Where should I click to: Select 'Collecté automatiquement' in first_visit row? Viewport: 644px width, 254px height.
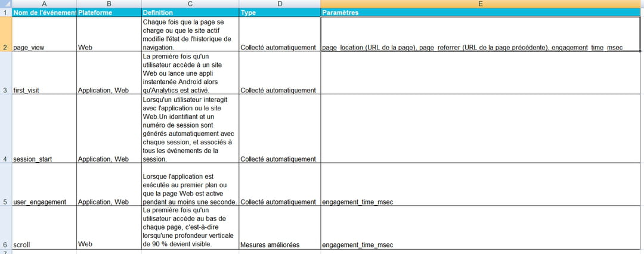280,73
